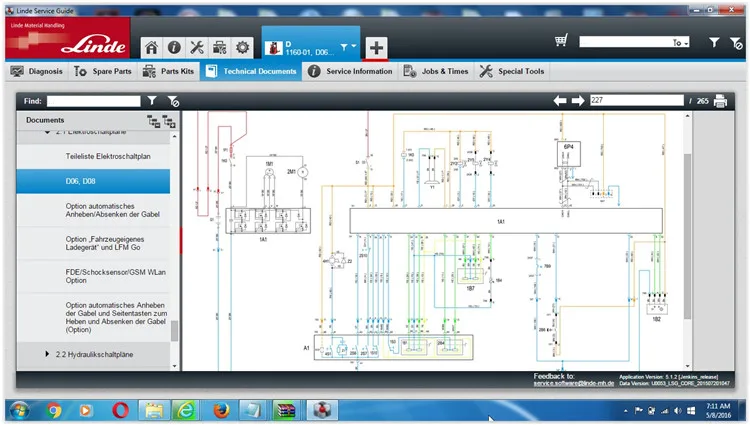
Task: Open the wrench and screwdriver tools icon
Action: coord(197,47)
